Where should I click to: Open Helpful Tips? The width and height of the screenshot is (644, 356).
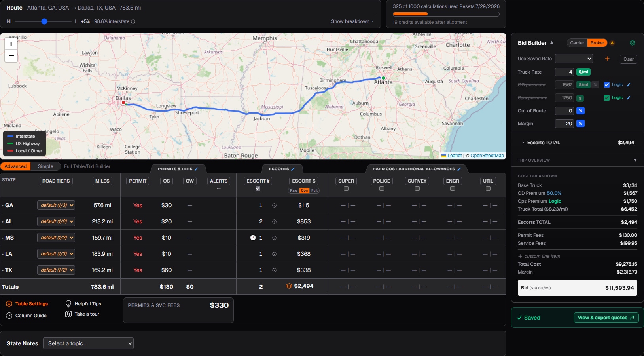pyautogui.click(x=83, y=304)
